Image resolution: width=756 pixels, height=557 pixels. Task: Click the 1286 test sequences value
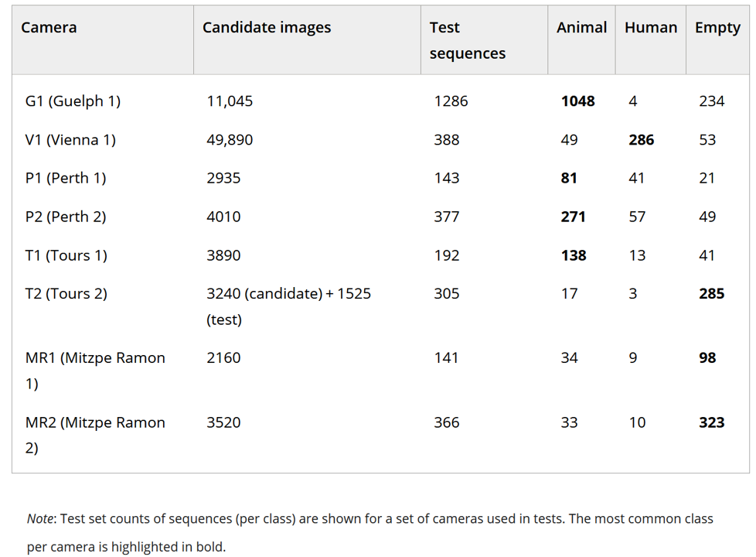(x=451, y=101)
